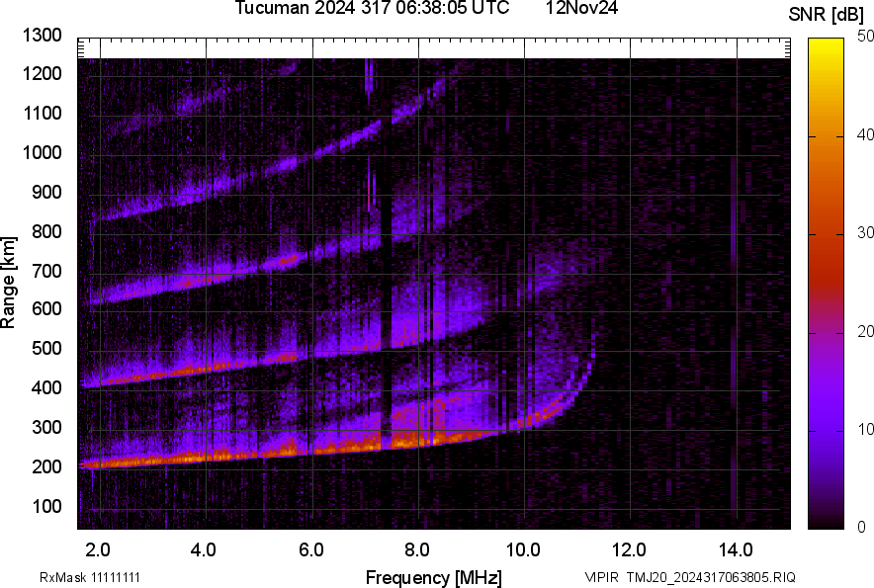Click the range tick label '800'

(x=46, y=231)
